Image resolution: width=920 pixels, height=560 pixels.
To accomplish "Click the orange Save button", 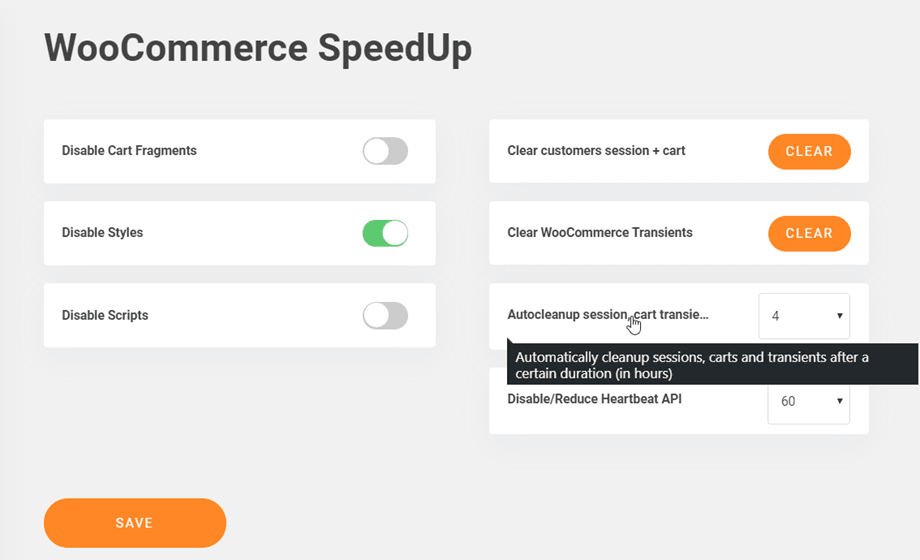I will [x=135, y=523].
